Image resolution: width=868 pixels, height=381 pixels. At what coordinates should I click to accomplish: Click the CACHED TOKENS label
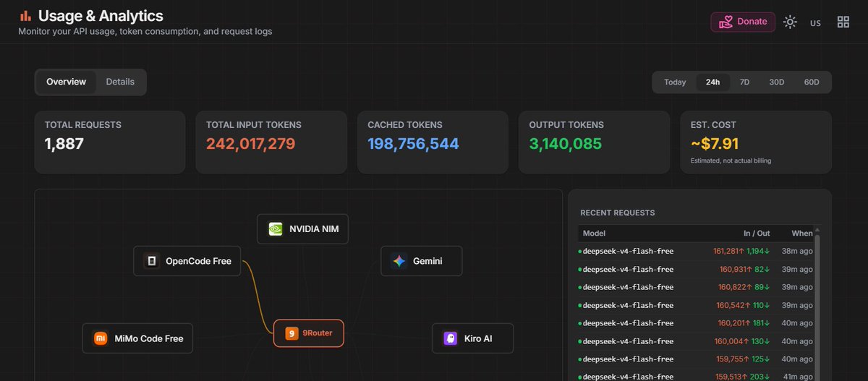coord(405,125)
